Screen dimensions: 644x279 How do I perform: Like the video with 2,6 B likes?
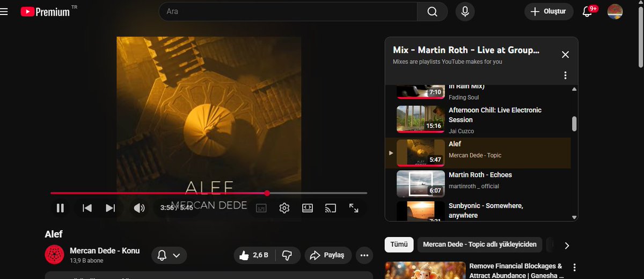255,255
